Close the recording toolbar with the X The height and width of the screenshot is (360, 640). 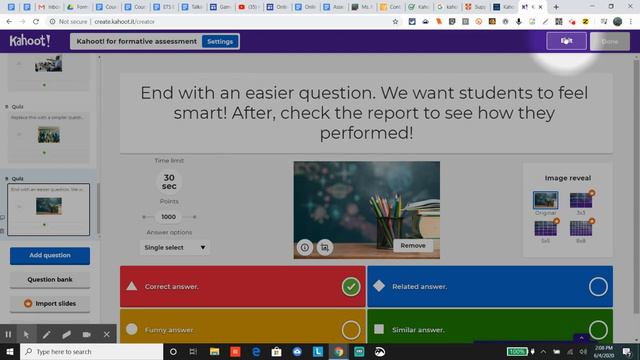[x=107, y=335]
